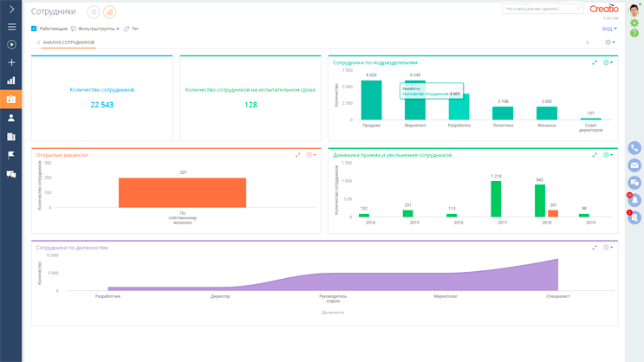Click the plus icon in left sidebar
The height and width of the screenshot is (362, 644).
11,62
